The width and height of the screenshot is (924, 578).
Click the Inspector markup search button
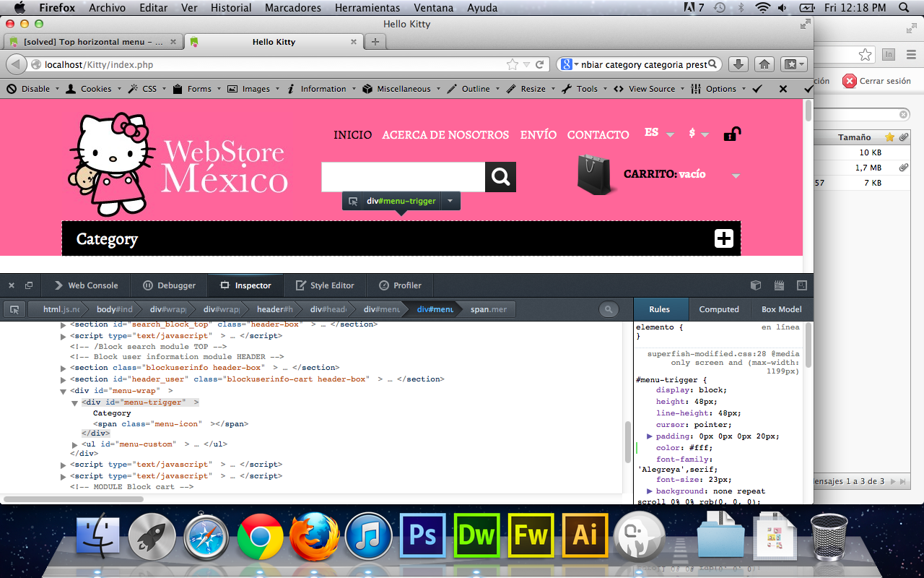tap(609, 309)
